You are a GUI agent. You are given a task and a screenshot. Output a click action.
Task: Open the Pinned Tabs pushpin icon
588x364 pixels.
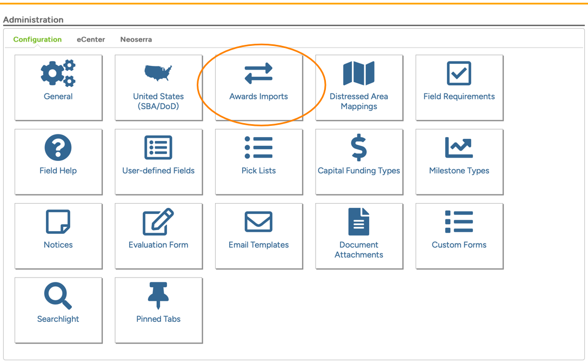tap(158, 295)
